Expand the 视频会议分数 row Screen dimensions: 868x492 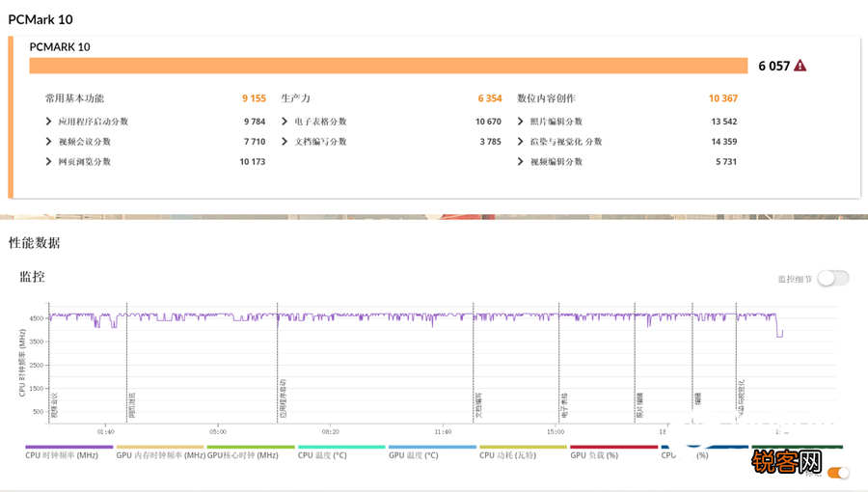pos(48,142)
